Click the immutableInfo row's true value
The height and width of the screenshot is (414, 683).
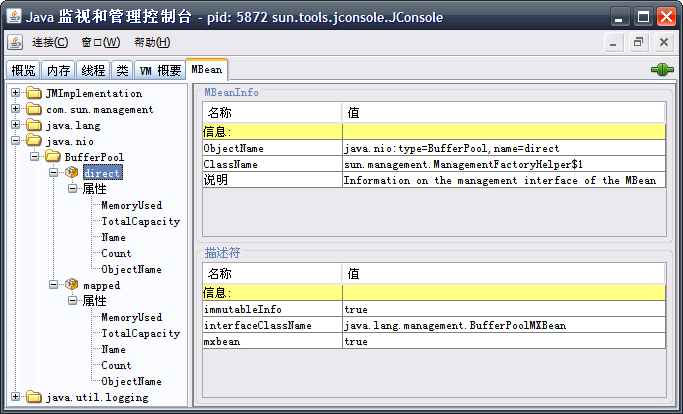[x=504, y=309]
